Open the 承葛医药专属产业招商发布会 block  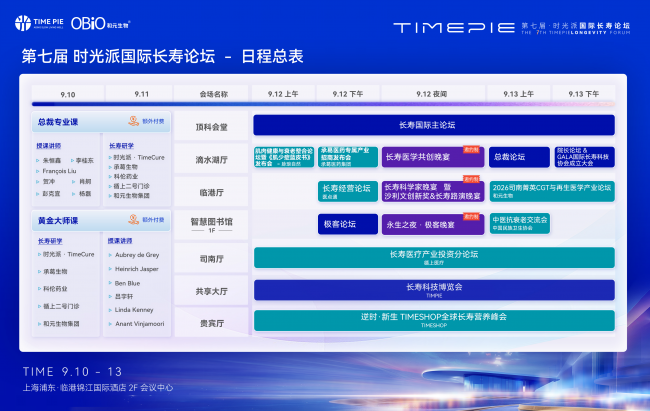pos(348,157)
